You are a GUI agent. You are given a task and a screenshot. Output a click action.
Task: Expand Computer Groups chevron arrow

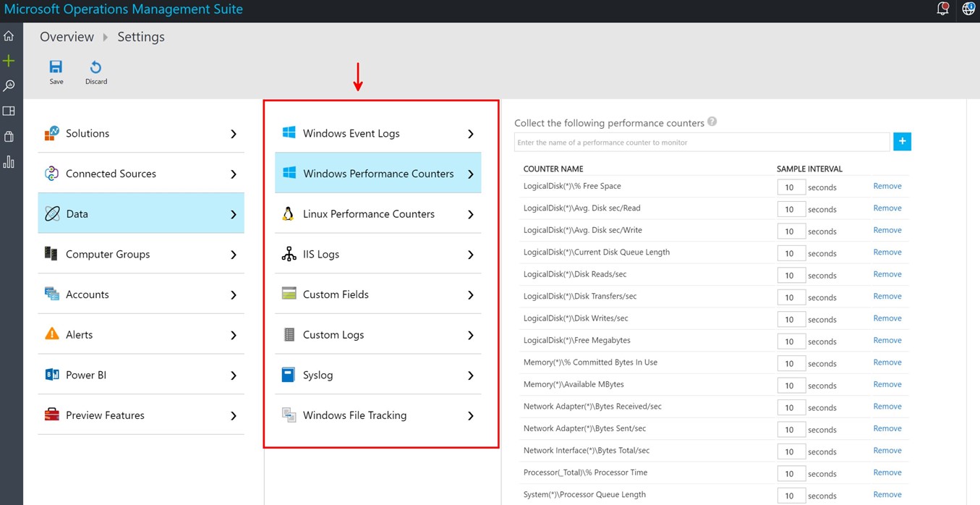(x=234, y=255)
